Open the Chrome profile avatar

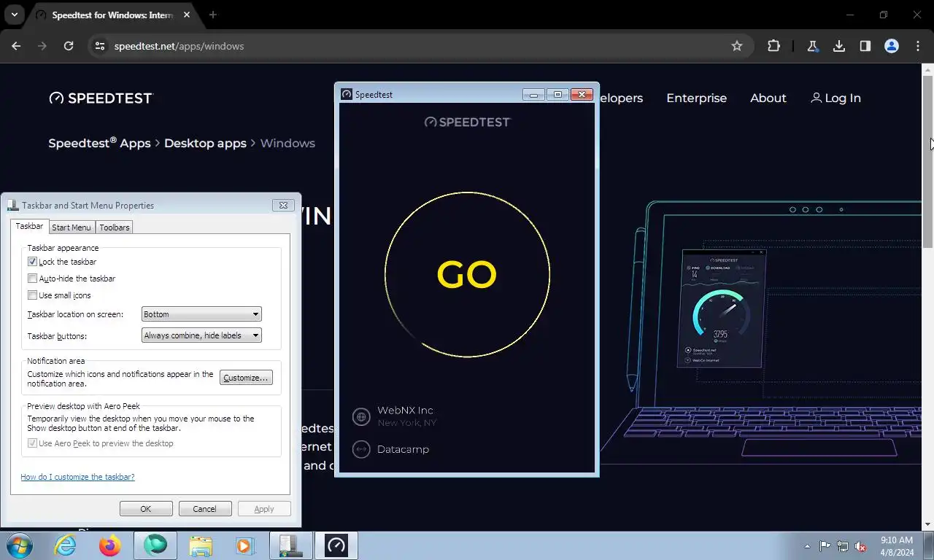(x=892, y=46)
